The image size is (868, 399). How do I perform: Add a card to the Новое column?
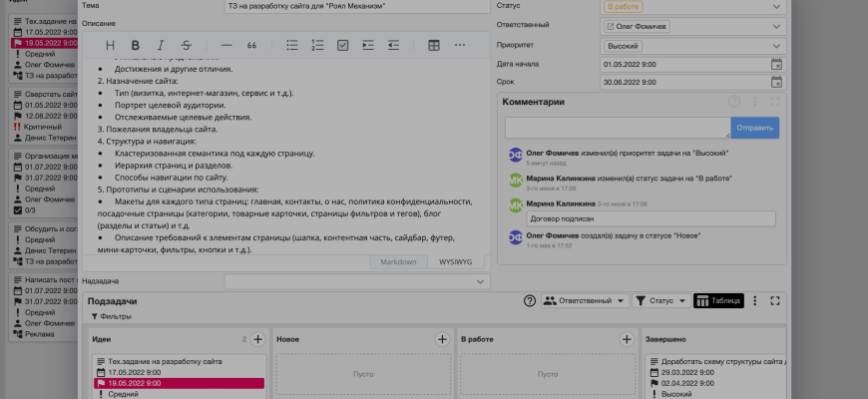pos(442,339)
